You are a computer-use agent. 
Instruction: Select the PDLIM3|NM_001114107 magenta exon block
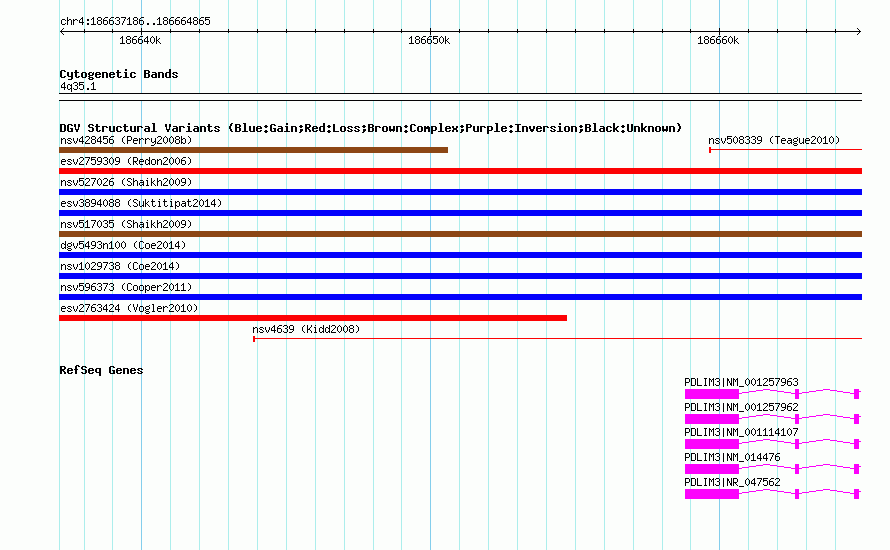712,444
